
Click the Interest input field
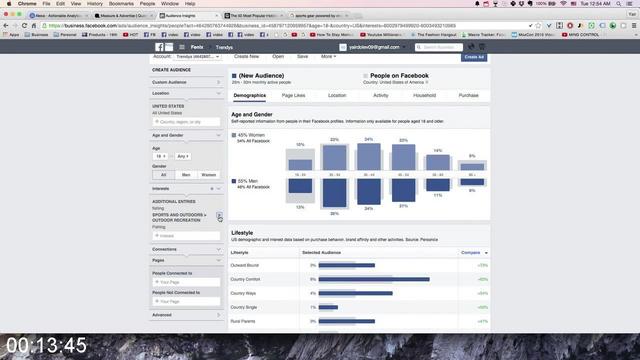tap(186, 236)
